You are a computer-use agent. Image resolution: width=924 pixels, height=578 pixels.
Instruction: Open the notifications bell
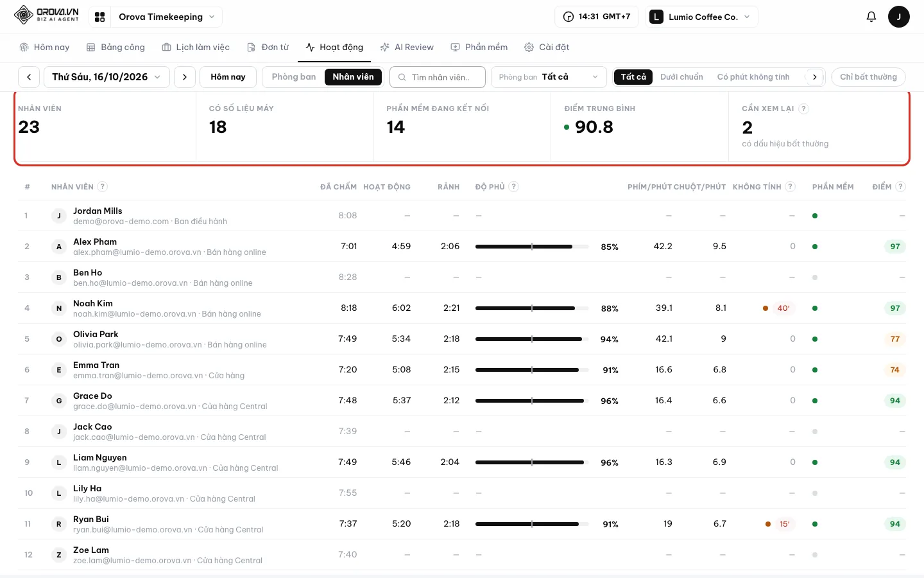[x=871, y=17]
